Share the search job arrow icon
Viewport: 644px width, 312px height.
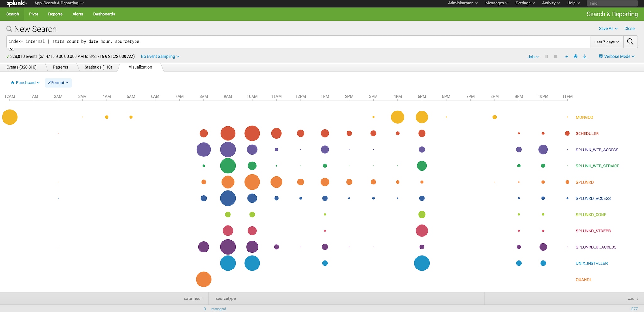(x=566, y=57)
